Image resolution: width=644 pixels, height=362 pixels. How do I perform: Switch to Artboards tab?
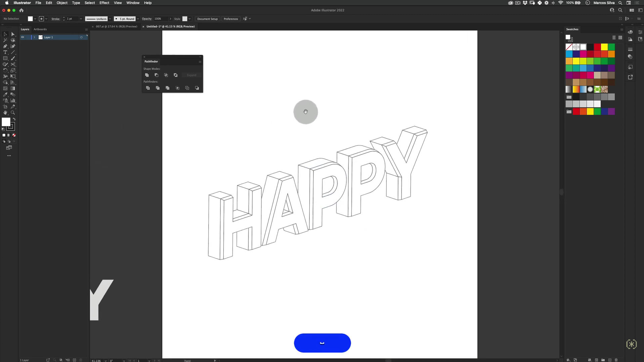[x=40, y=29]
